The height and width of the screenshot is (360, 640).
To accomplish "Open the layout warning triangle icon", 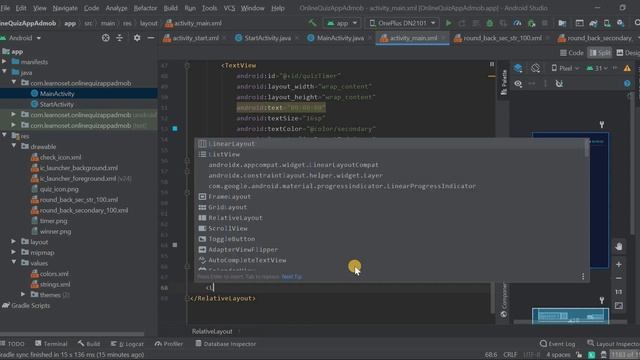I will 627,68.
